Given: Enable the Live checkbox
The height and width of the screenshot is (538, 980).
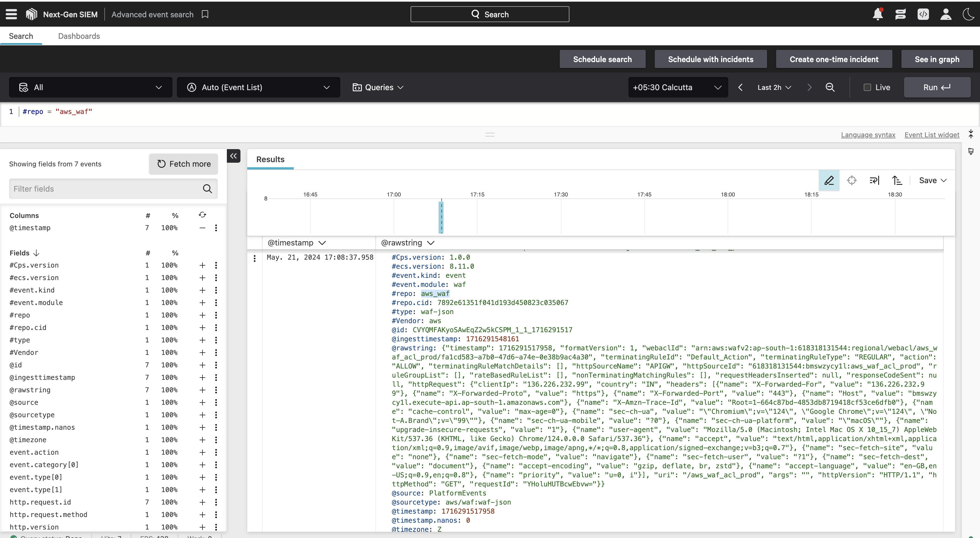Looking at the screenshot, I should click(867, 88).
